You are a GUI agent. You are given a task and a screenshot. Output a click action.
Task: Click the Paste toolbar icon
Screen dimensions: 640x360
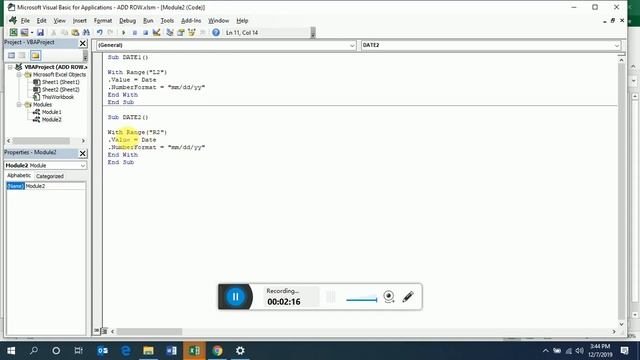(x=75, y=32)
